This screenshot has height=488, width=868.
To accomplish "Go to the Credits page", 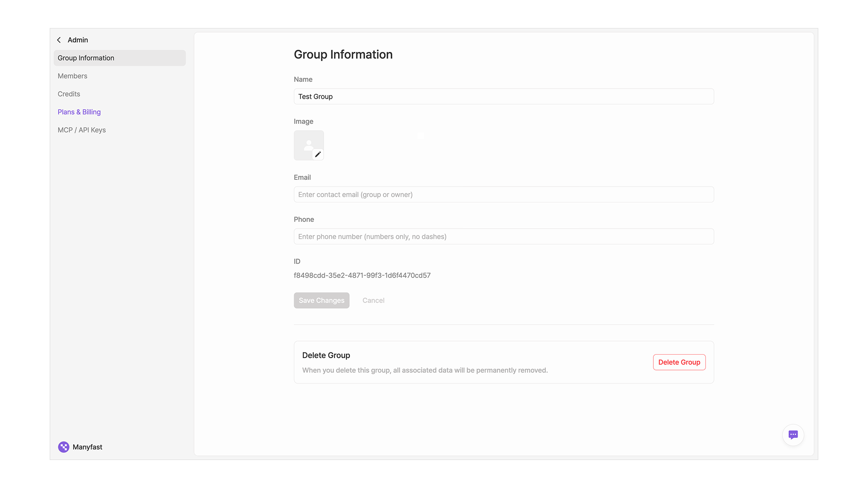I will 69,94.
